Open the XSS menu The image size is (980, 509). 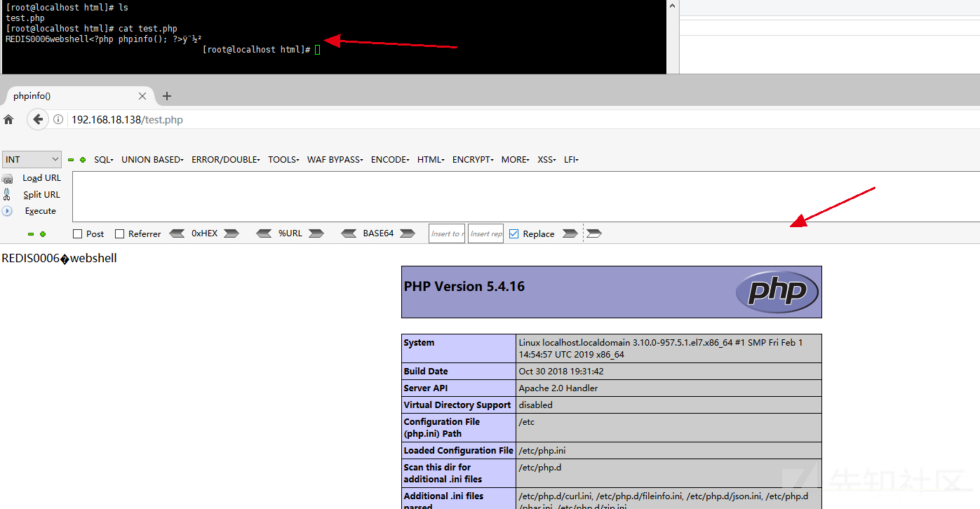548,160
